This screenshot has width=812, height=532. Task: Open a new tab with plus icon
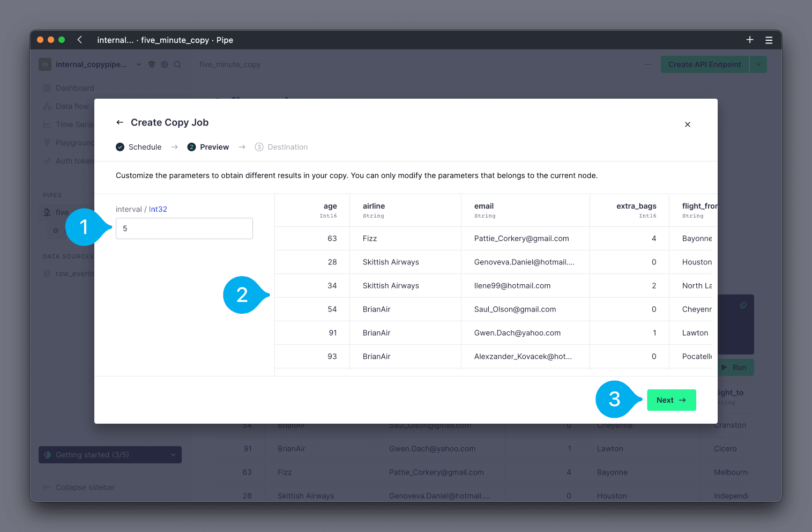749,40
